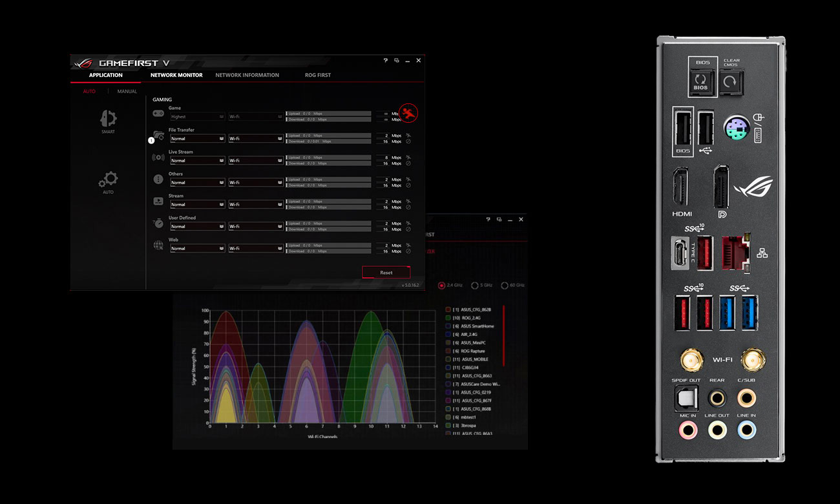The height and width of the screenshot is (504, 840).
Task: Open Live Stream priority dropdown
Action: click(x=197, y=160)
